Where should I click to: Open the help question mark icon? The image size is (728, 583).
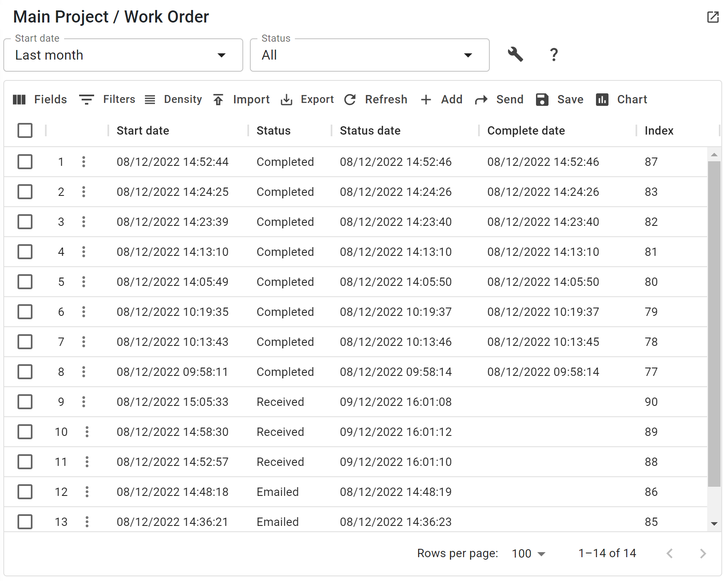click(x=554, y=55)
